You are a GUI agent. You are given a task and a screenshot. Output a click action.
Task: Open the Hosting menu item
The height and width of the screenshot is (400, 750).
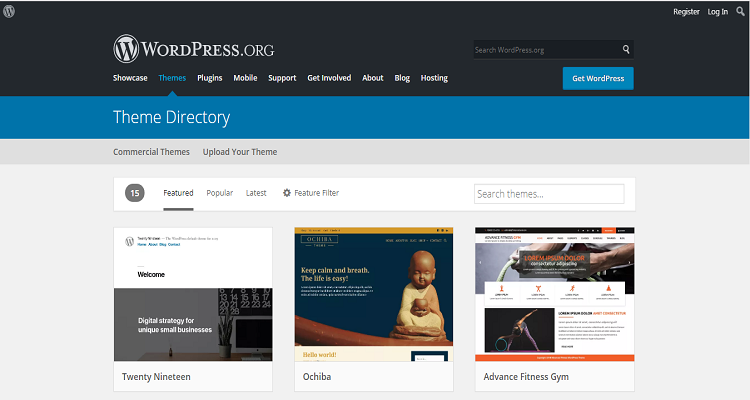[434, 78]
